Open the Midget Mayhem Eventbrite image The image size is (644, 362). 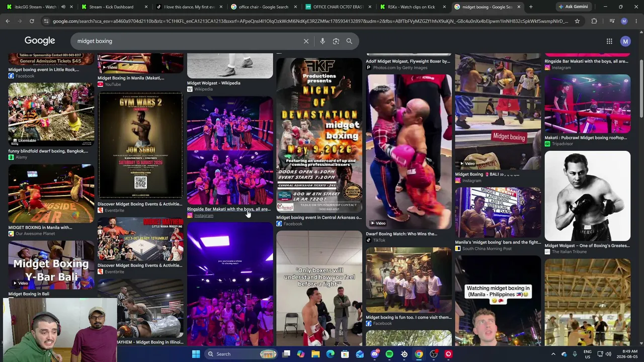click(140, 239)
